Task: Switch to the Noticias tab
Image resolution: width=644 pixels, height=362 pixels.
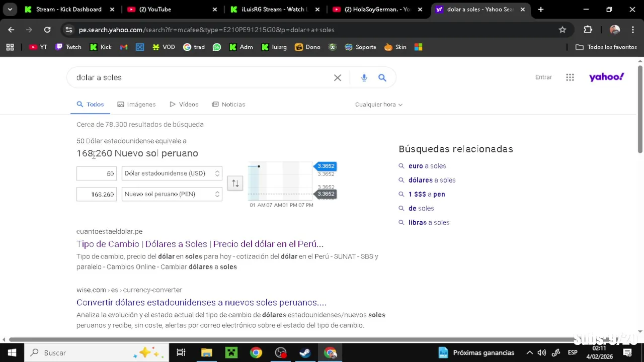Action: [x=228, y=105]
